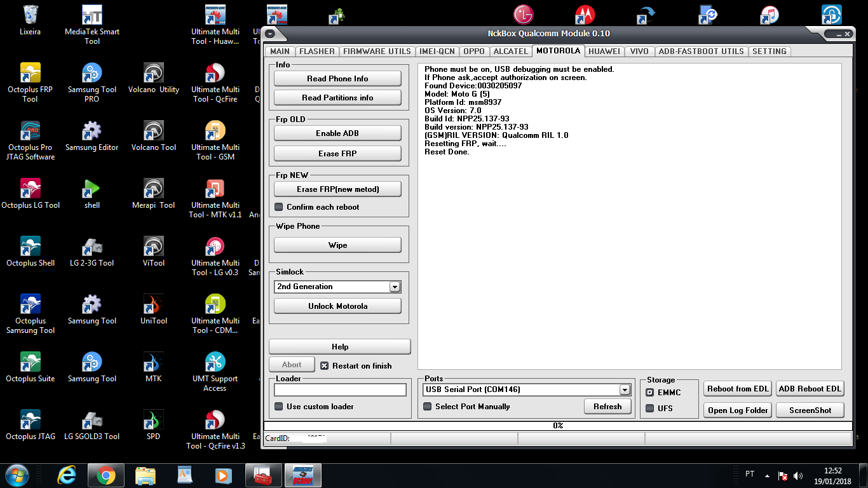The height and width of the screenshot is (488, 868).
Task: Switch to the FLASHER tab
Action: pos(317,51)
